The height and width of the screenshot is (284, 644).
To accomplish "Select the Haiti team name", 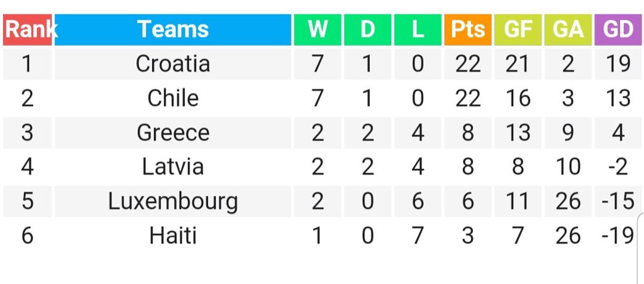I will pyautogui.click(x=173, y=236).
